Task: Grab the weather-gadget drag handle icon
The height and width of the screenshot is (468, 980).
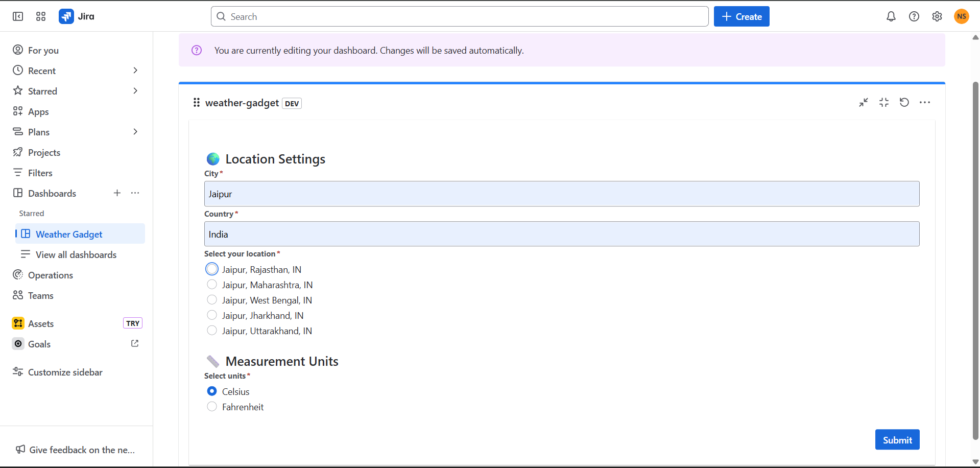Action: tap(196, 103)
